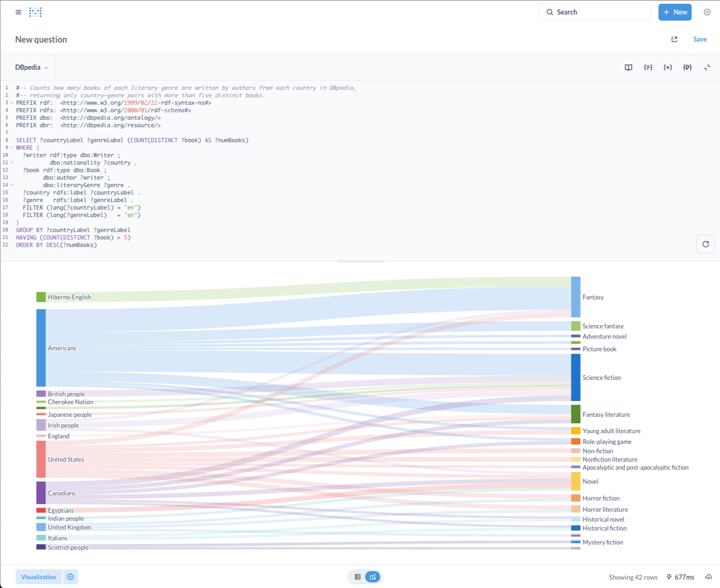
Task: Click the Egyptians red node
Action: pyautogui.click(x=41, y=510)
